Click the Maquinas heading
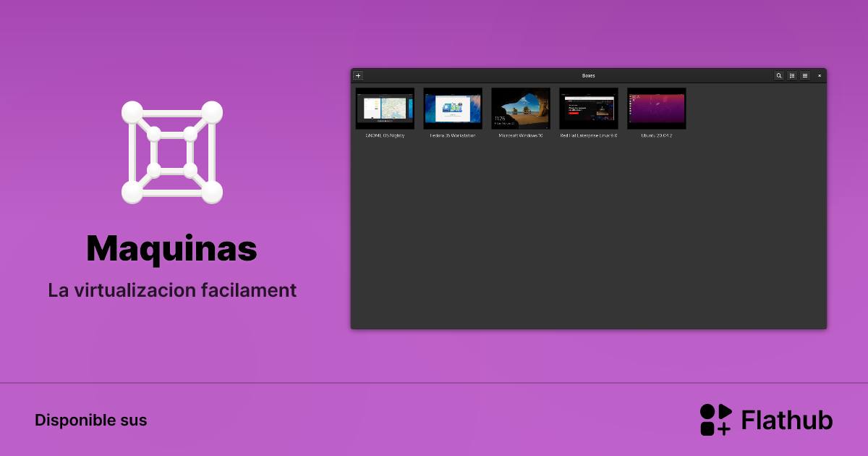868x456 pixels. [171, 248]
